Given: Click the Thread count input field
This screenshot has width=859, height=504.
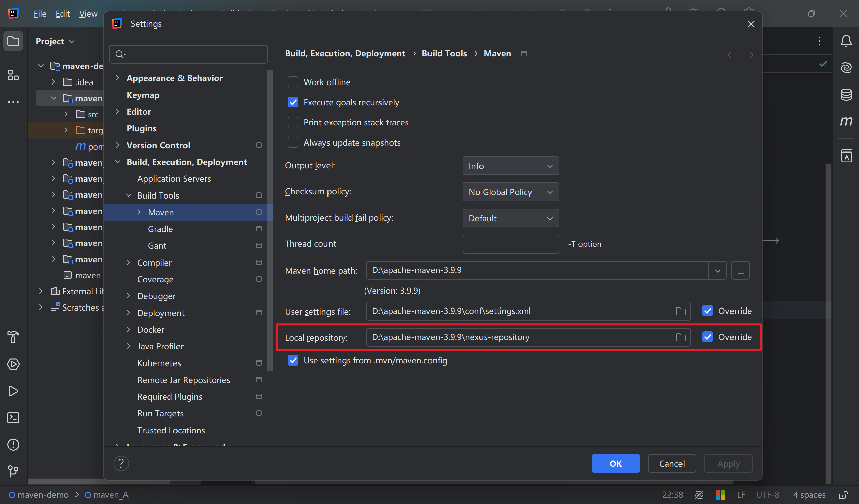Looking at the screenshot, I should point(511,244).
